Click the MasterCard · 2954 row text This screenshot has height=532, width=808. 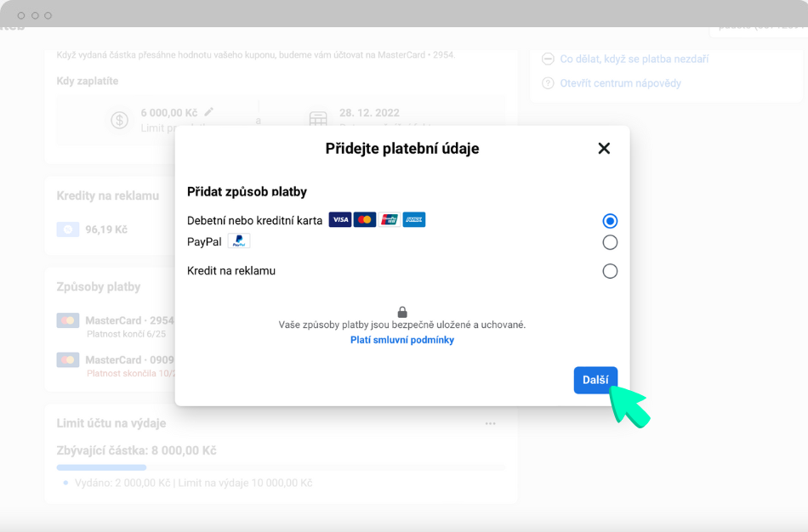tap(130, 320)
